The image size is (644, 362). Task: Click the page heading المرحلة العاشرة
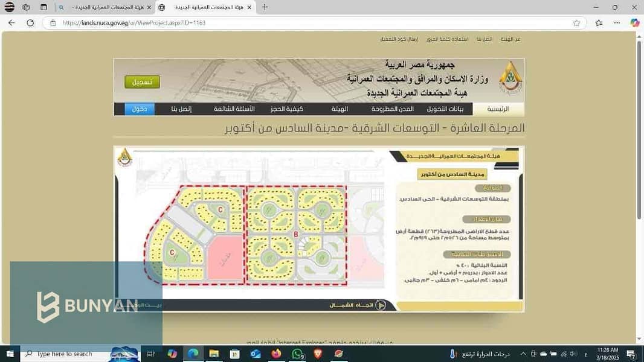[x=375, y=128]
